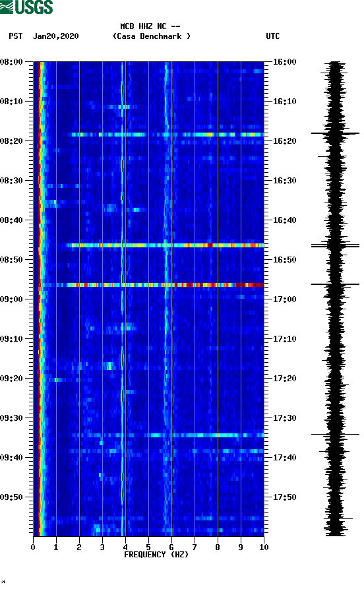Image resolution: width=364 pixels, height=589 pixels.
Task: Click the 08:00 PST time label
Action: (11, 61)
